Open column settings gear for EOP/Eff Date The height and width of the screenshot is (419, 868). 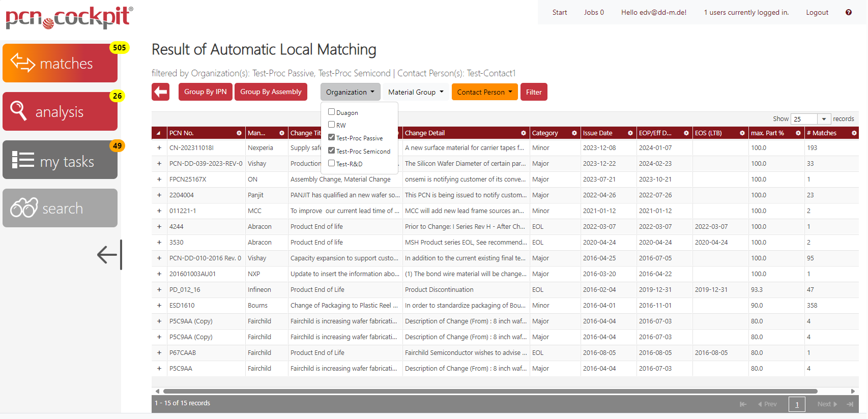[686, 133]
